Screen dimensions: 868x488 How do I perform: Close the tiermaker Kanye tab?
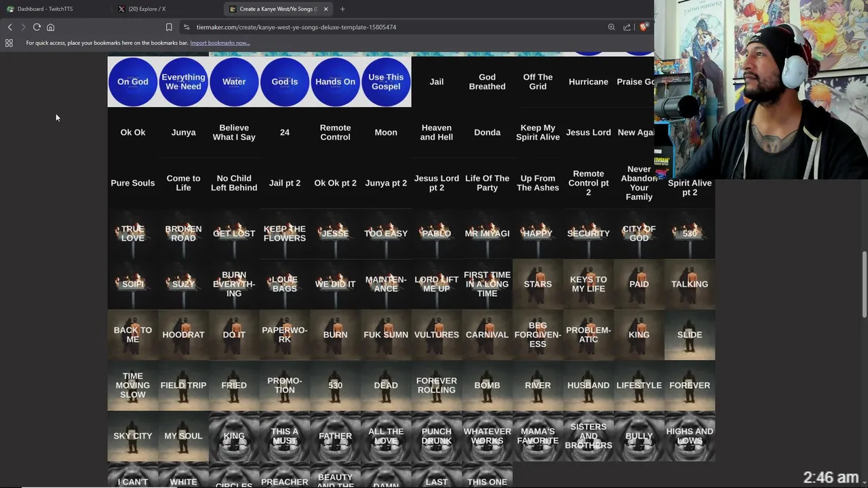325,9
